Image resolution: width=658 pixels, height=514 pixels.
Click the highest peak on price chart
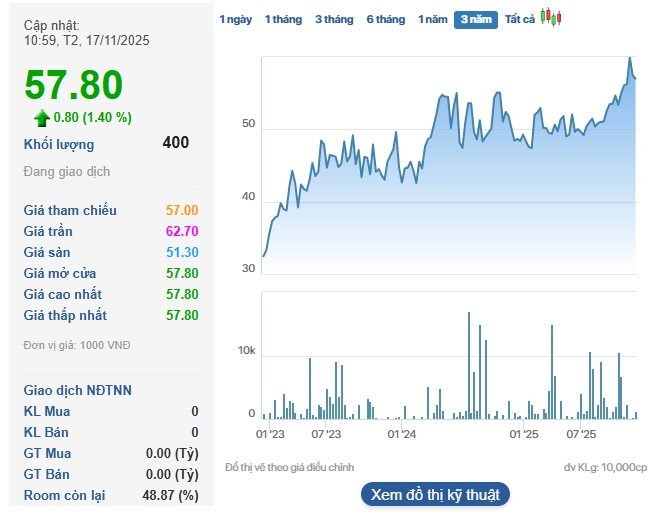point(630,59)
